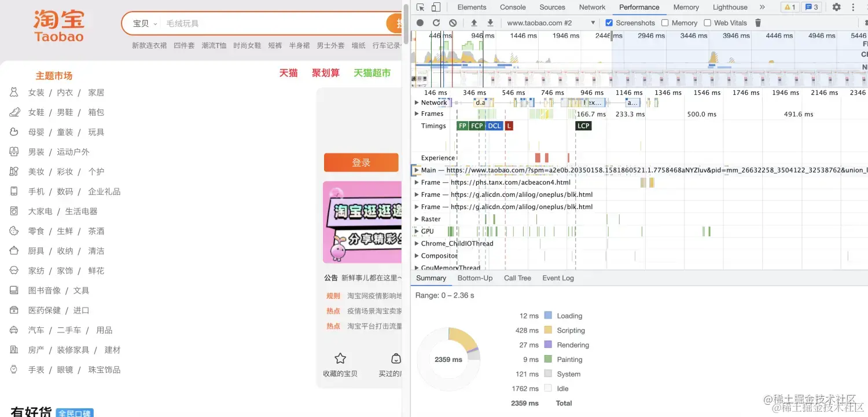Click the save profile download arrow icon

point(490,23)
